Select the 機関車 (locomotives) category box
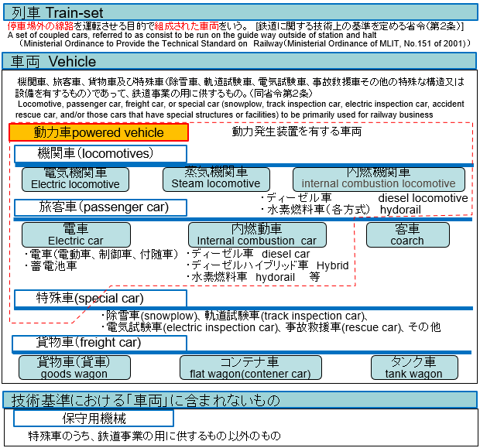Image resolution: width=480 pixels, height=448 pixels. point(101,154)
